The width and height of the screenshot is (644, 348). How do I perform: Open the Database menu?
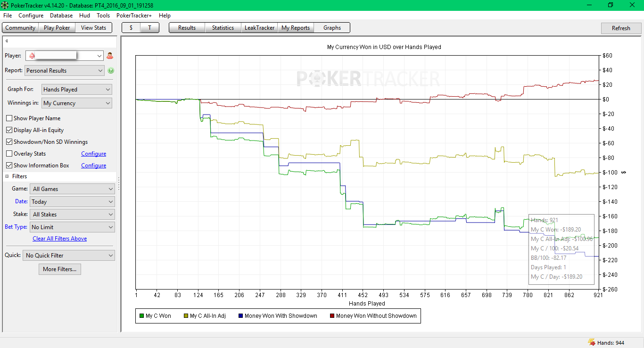click(61, 16)
